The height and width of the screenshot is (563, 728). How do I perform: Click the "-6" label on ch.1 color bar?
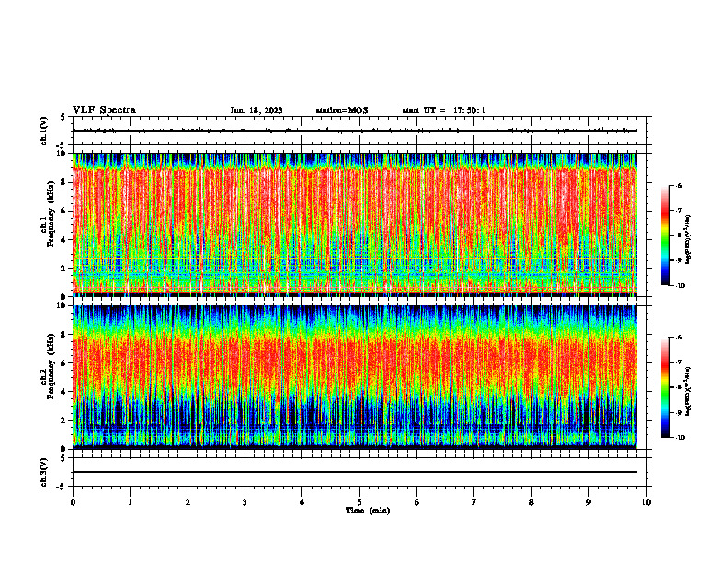tap(678, 185)
